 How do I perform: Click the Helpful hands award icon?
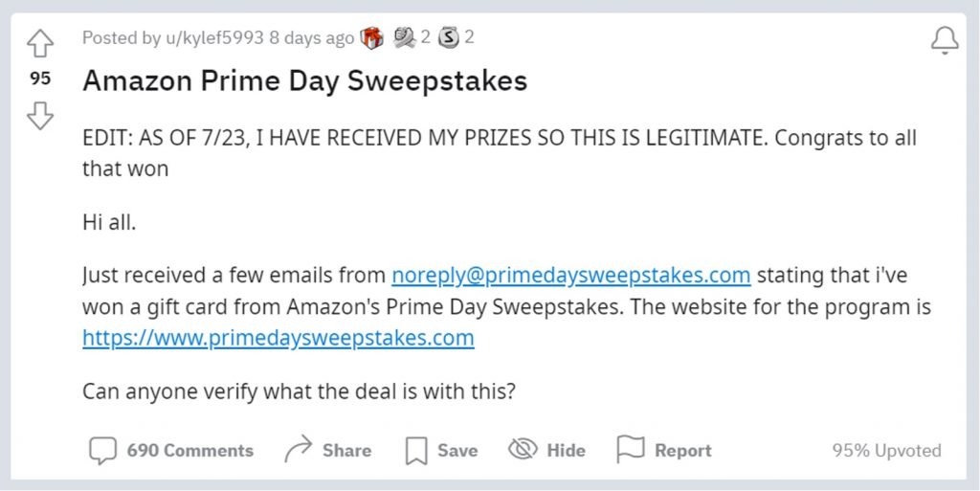pos(404,38)
